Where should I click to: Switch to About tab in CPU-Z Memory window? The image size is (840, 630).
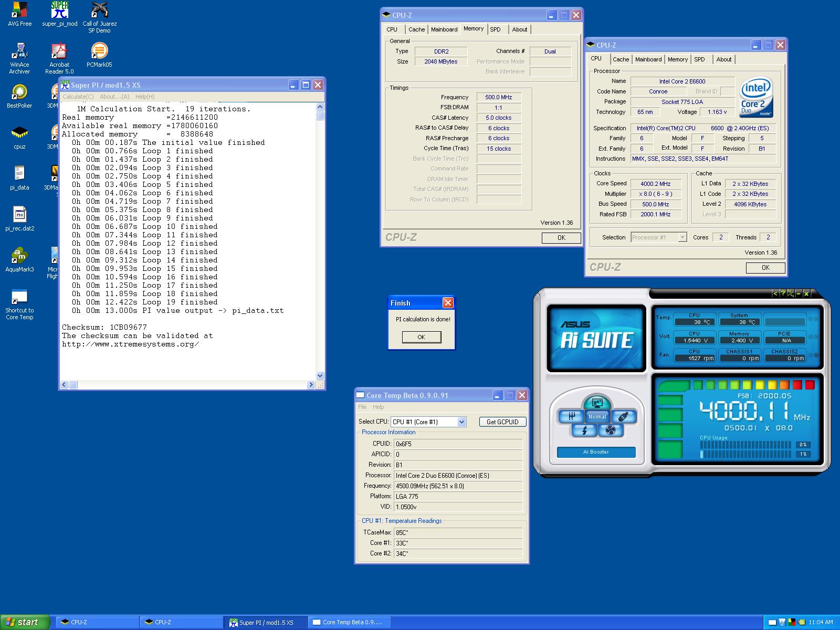pos(520,29)
